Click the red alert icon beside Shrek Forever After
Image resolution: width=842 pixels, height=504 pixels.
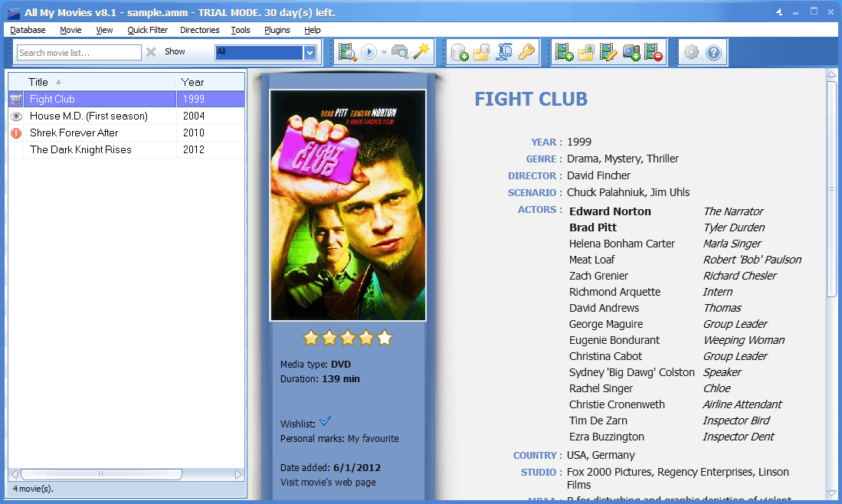(x=16, y=133)
